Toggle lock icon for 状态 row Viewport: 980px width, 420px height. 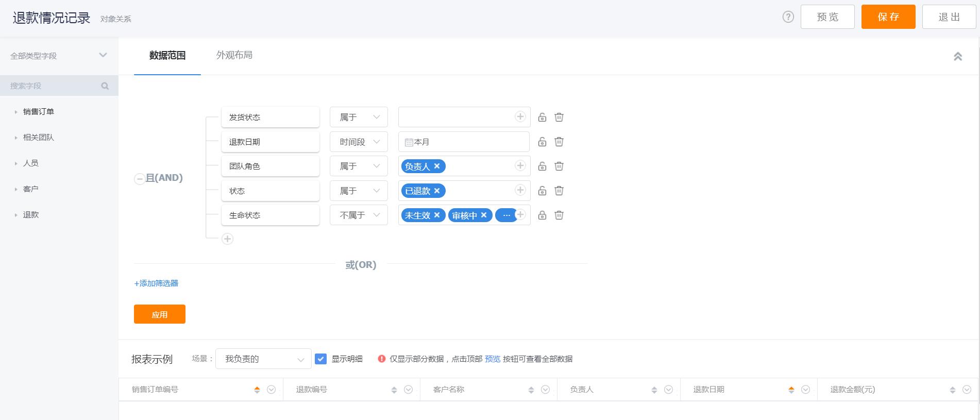click(542, 191)
